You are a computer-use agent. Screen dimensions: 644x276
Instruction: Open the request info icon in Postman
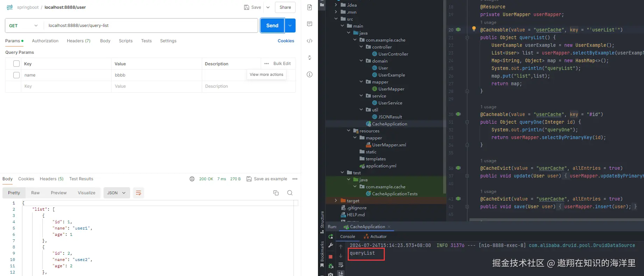coord(309,74)
